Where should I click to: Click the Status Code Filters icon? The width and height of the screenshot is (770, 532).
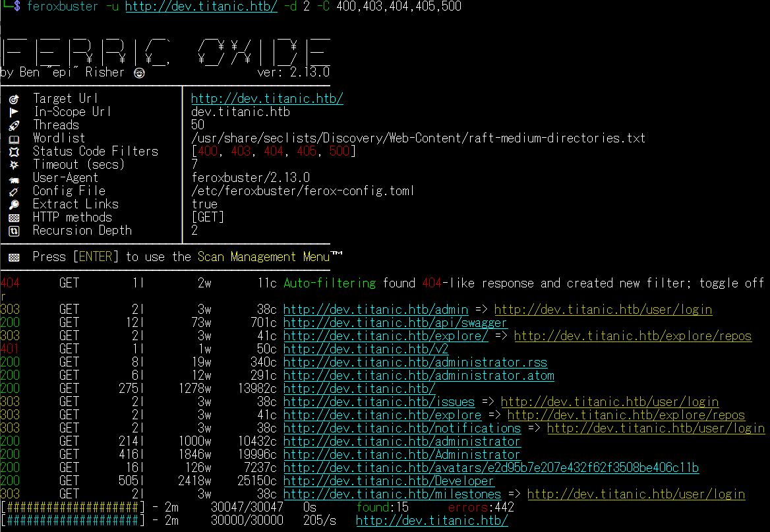tap(14, 152)
